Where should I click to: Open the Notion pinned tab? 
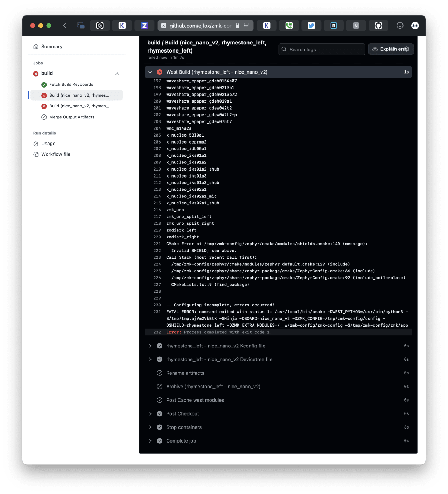click(x=356, y=25)
